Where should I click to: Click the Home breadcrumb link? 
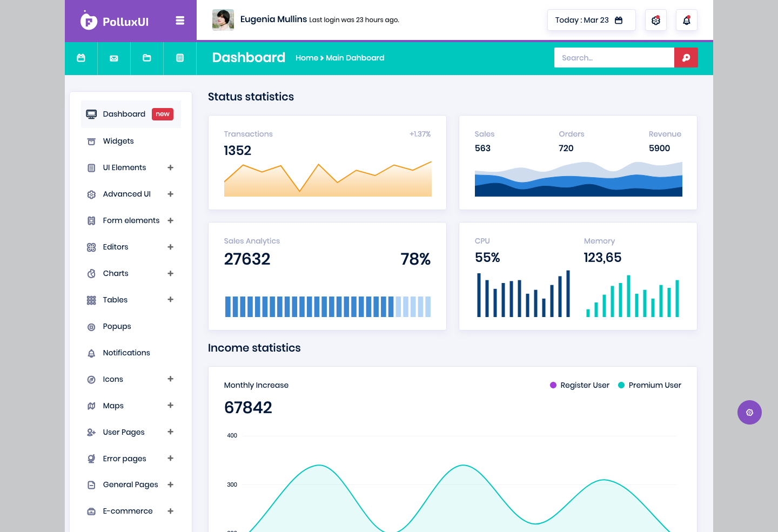coord(307,58)
